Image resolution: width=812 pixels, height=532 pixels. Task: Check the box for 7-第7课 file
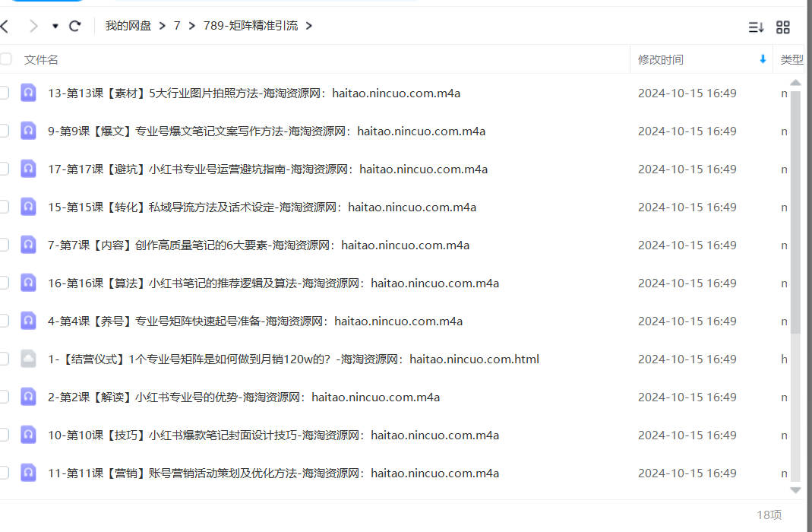pos(4,245)
